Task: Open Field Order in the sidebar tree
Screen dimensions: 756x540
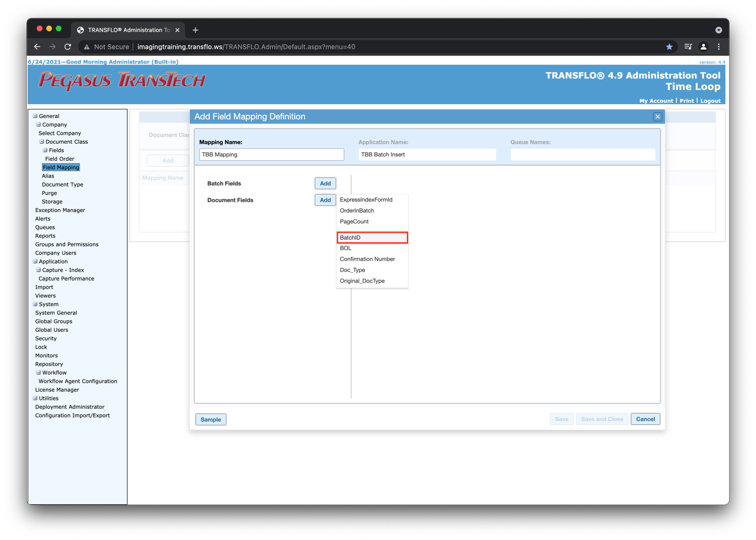Action: [60, 159]
